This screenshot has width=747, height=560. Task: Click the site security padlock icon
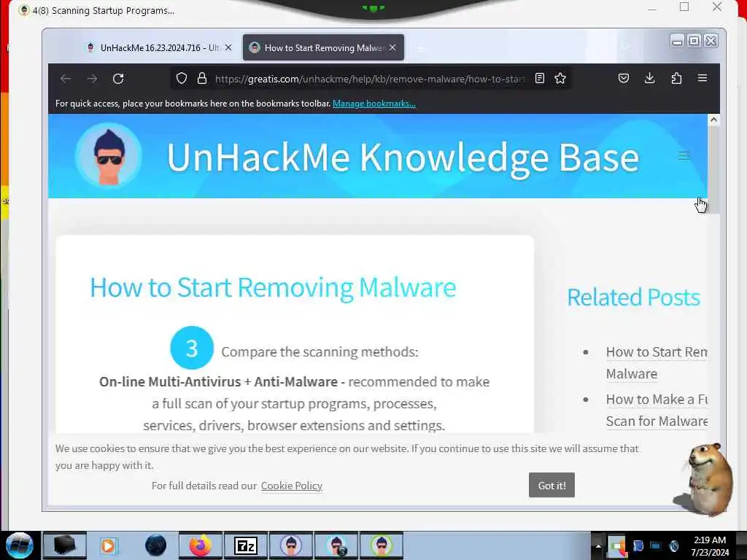coord(202,78)
